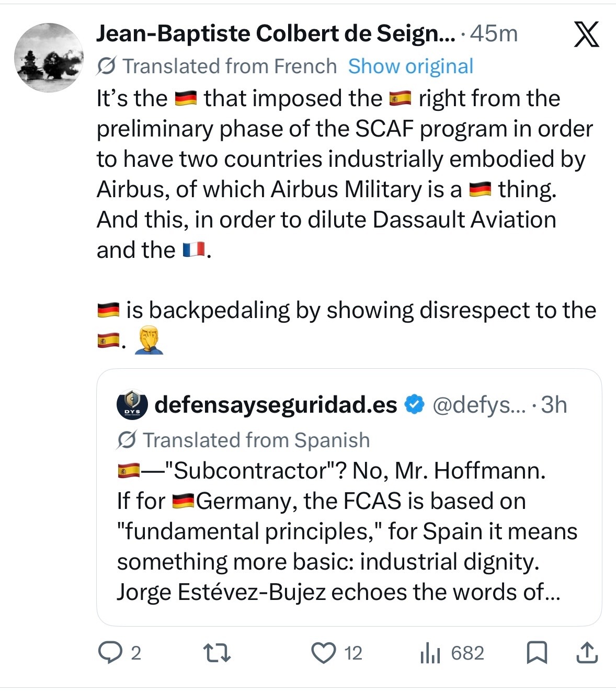Show original French text of the tweet

(410, 66)
